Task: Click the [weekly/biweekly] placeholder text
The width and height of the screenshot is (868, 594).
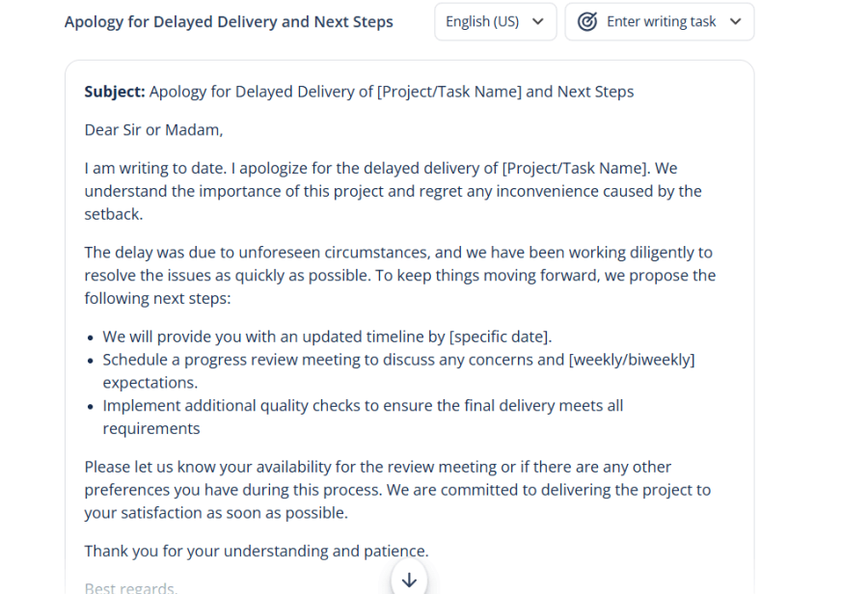Action: pos(632,360)
